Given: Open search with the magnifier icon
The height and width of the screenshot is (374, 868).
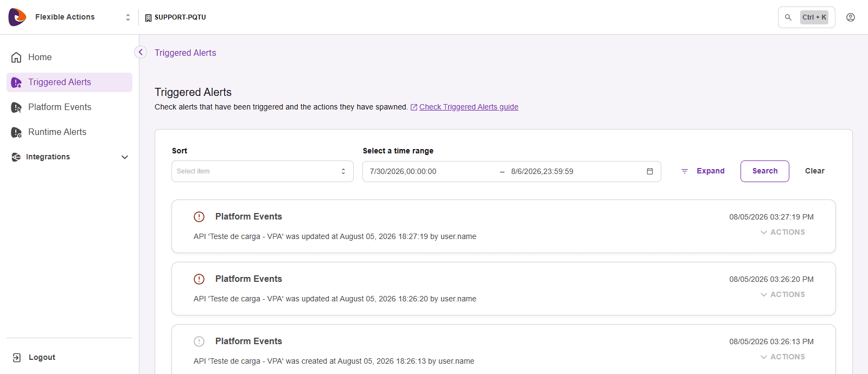Looking at the screenshot, I should click(788, 17).
